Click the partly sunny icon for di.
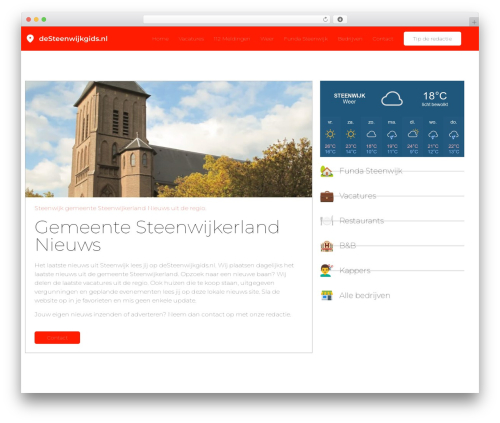 [413, 134]
